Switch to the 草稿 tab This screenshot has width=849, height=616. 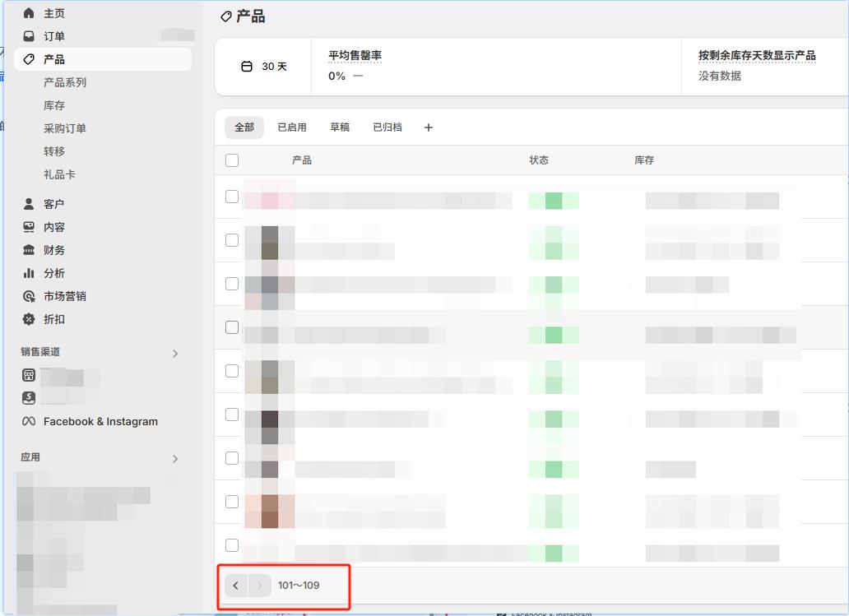coord(340,127)
